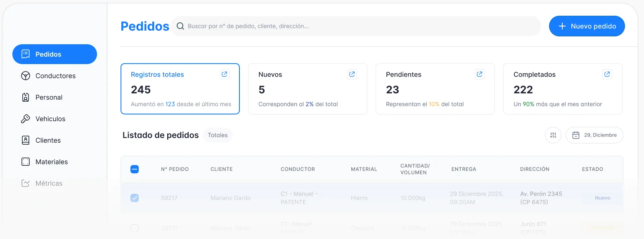Click the 23 pending count value
The width and height of the screenshot is (644, 239).
pos(393,90)
